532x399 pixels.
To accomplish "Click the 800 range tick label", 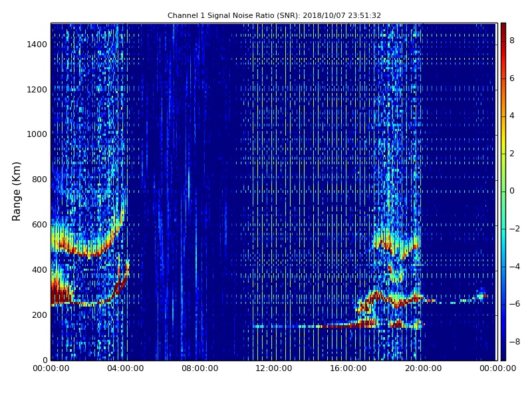I will pos(39,180).
